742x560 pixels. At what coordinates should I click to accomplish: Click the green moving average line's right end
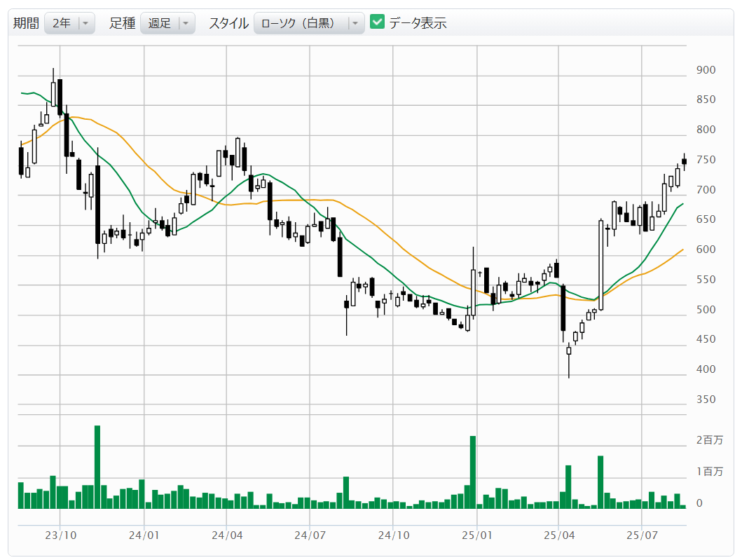(682, 204)
